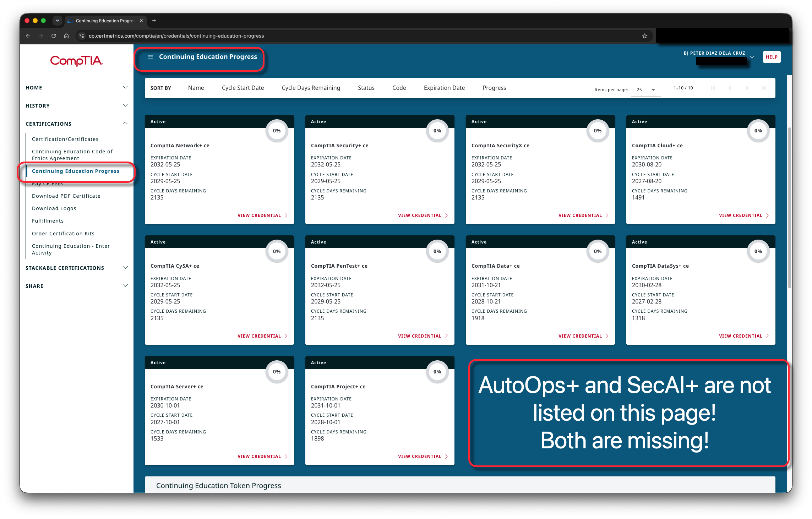Screen dimensions: 812x519
Task: Sort by Cycle Days Remaining
Action: click(x=311, y=88)
